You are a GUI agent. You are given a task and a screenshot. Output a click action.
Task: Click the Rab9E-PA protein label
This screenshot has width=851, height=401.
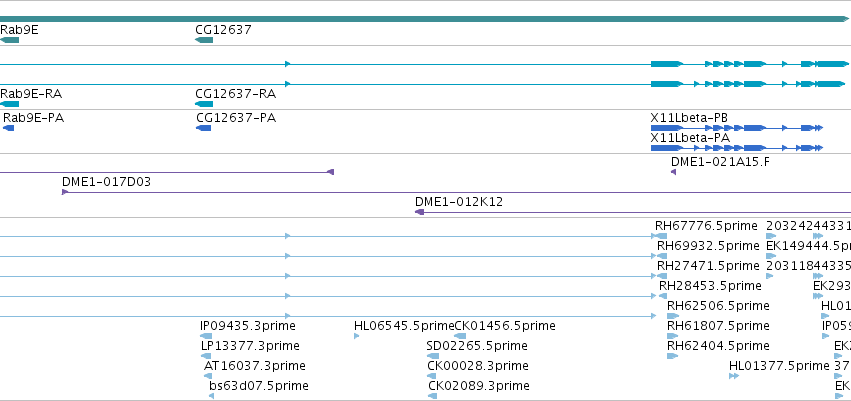coord(34,117)
